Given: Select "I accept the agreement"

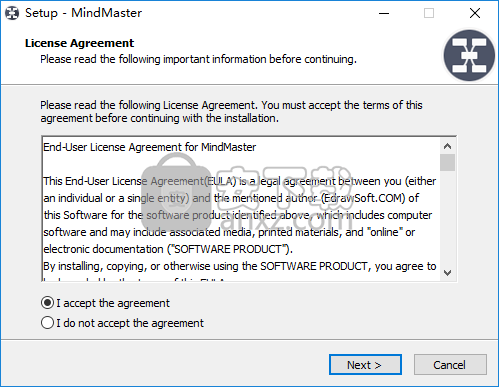Looking at the screenshot, I should 105,303.
